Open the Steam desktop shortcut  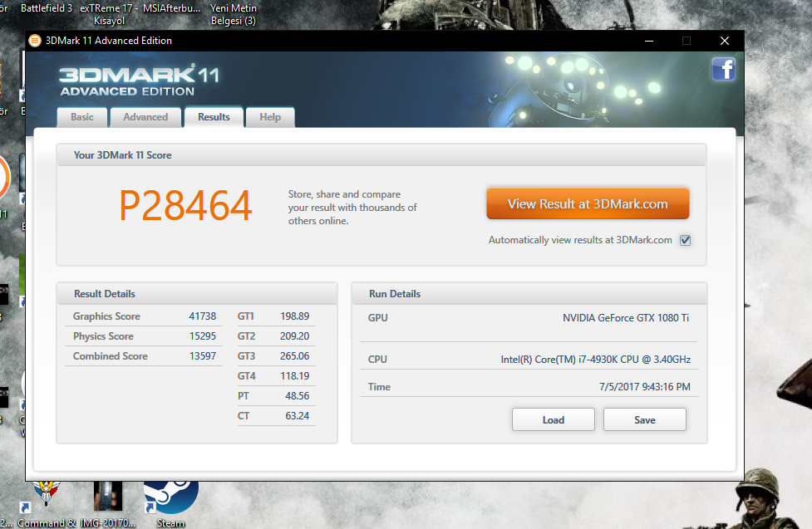tap(170, 503)
